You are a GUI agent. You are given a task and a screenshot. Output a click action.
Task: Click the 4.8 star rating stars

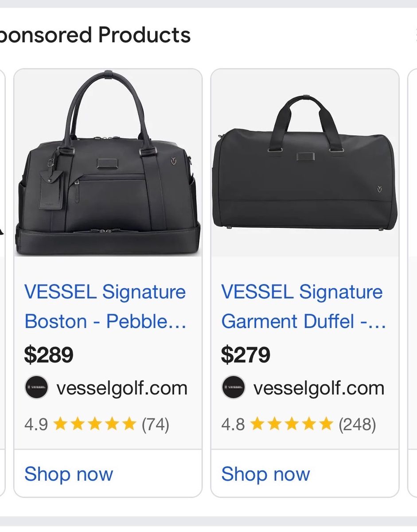[291, 424]
